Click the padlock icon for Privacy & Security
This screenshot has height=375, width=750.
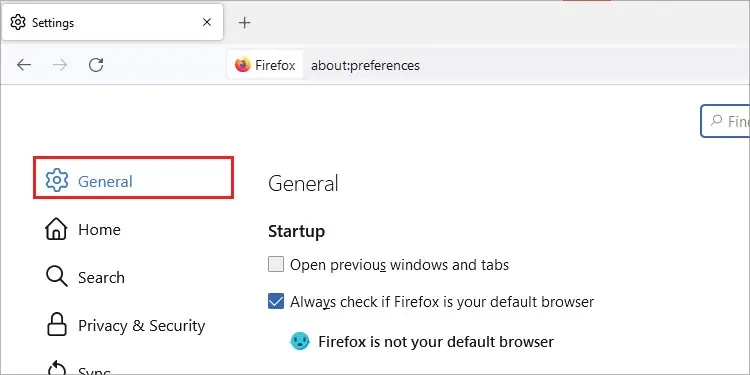[56, 325]
